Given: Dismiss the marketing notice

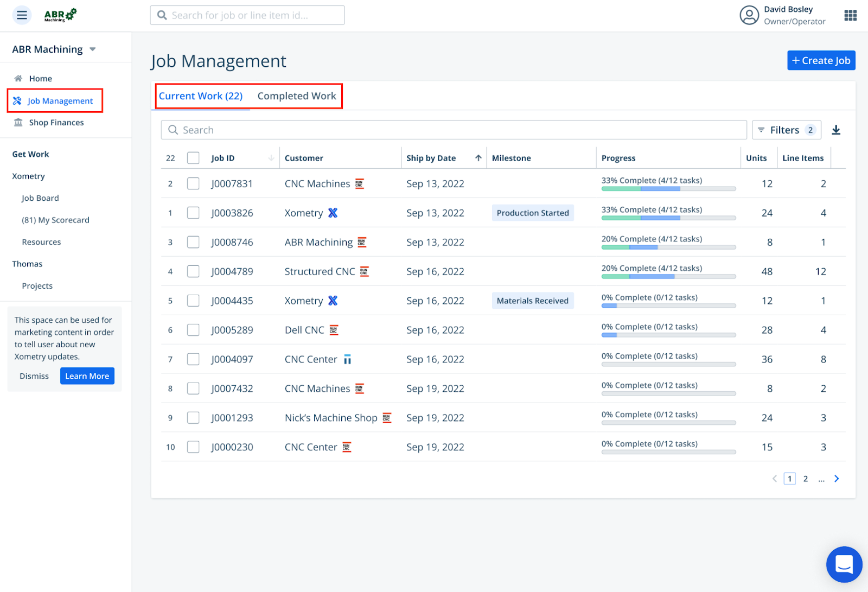Looking at the screenshot, I should [34, 376].
